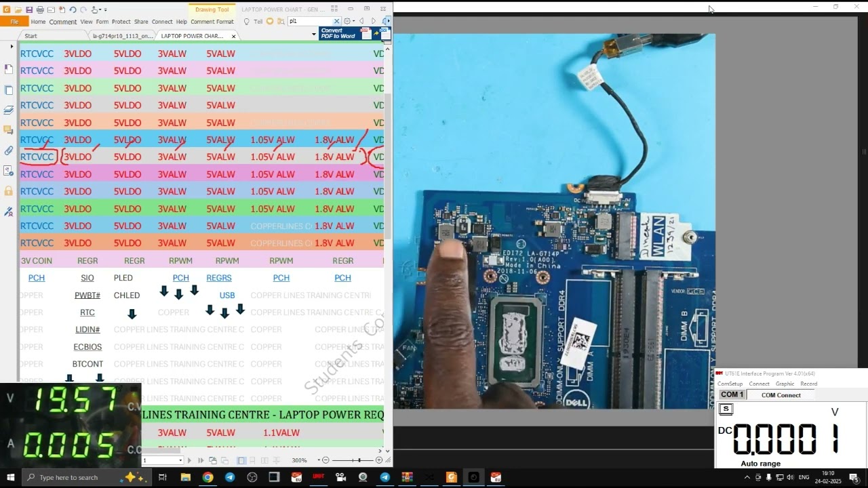
Task: Open the File menu in PDF reader
Action: click(14, 22)
